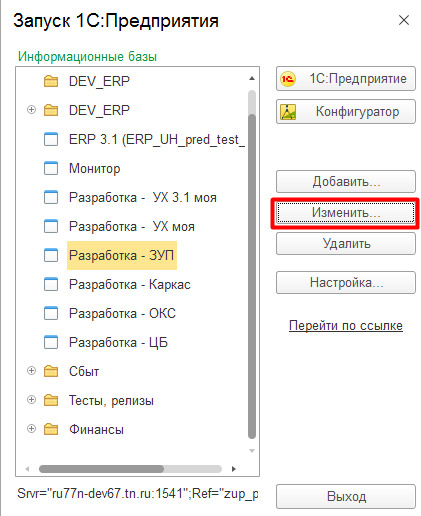Click the Изменить... button
Image resolution: width=421 pixels, height=516 pixels.
[346, 213]
